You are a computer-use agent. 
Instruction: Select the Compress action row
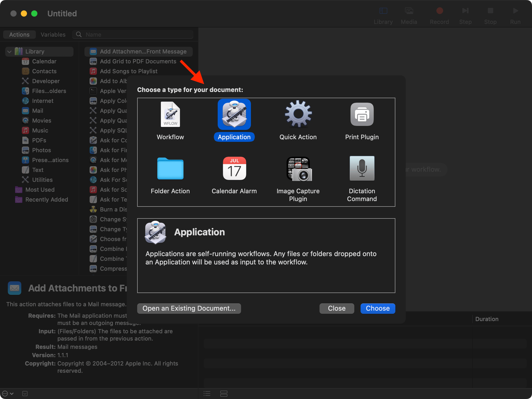point(108,269)
